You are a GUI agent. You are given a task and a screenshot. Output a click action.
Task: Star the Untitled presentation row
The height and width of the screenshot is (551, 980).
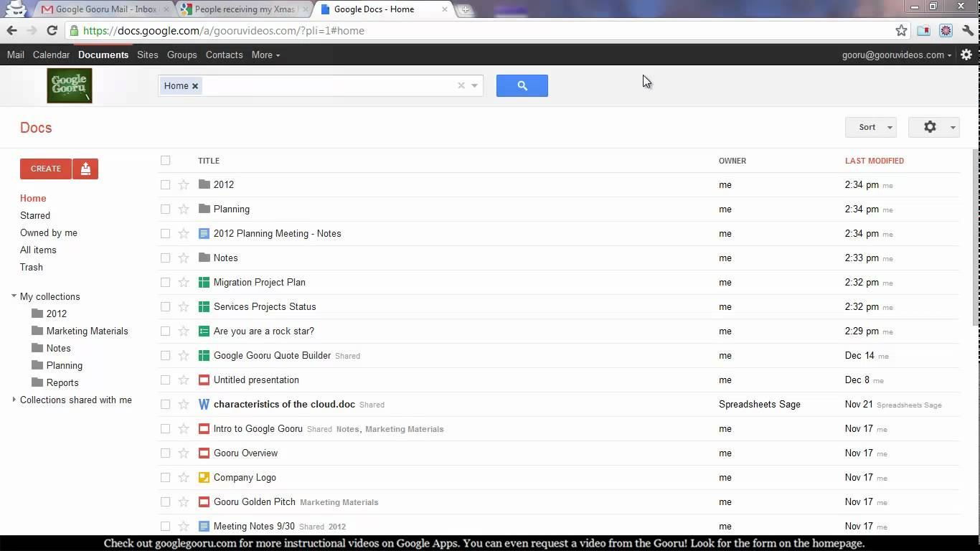pyautogui.click(x=184, y=380)
